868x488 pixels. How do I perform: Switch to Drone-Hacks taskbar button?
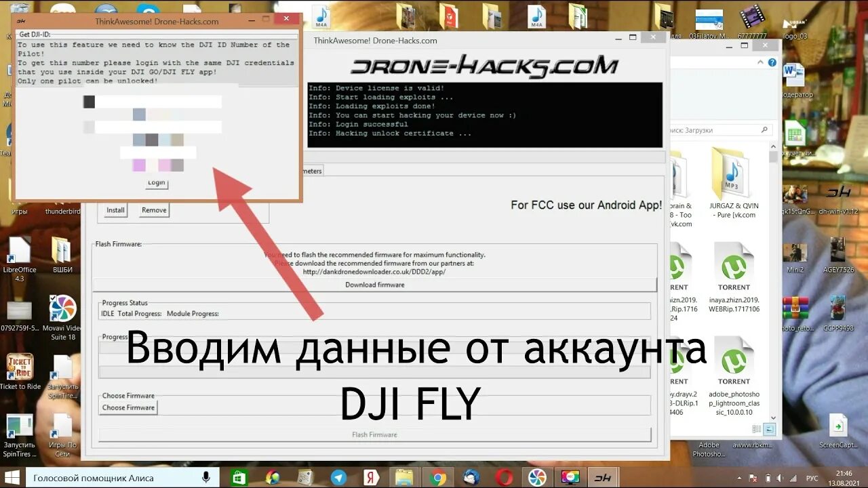point(603,478)
